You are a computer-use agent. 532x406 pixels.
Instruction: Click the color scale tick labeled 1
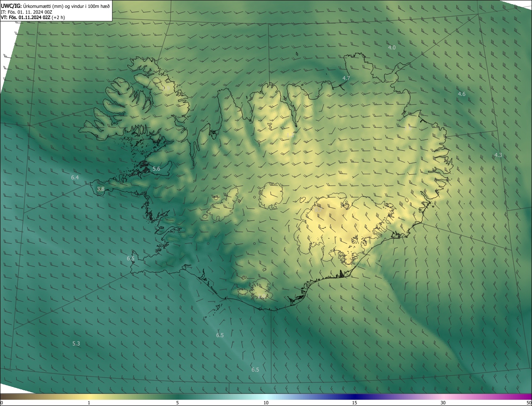[x=89, y=403]
